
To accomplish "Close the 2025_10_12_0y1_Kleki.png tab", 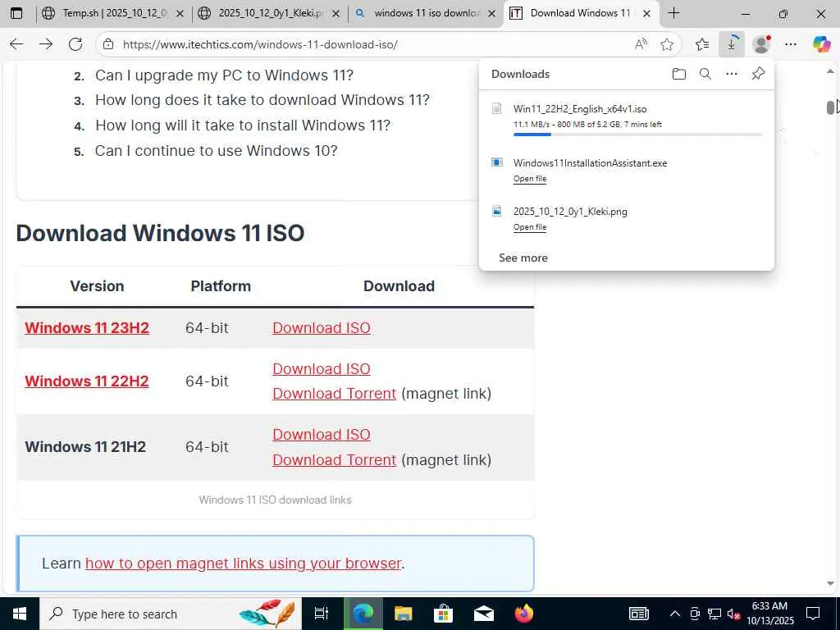I will tap(336, 14).
